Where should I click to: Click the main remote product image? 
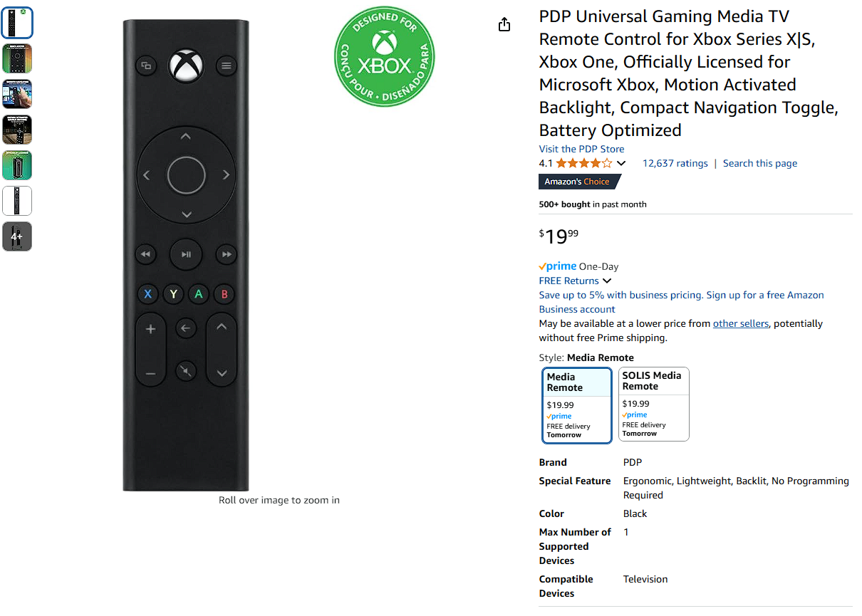tap(186, 255)
